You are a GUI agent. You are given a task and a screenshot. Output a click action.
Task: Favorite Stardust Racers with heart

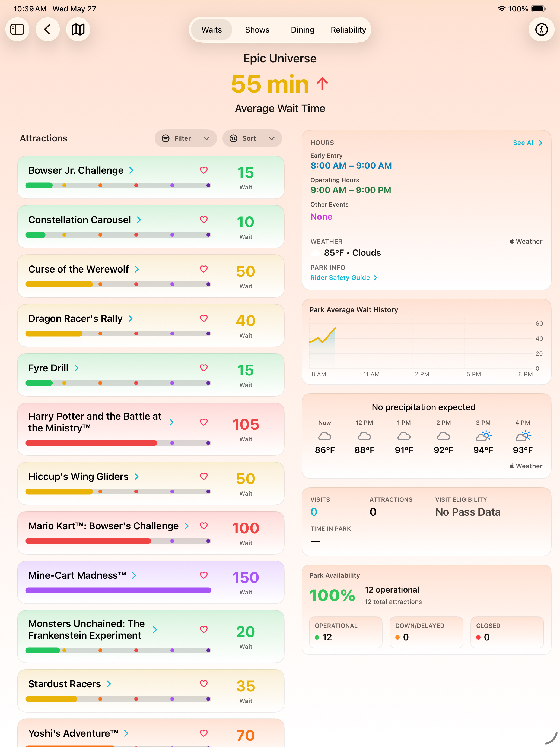203,684
